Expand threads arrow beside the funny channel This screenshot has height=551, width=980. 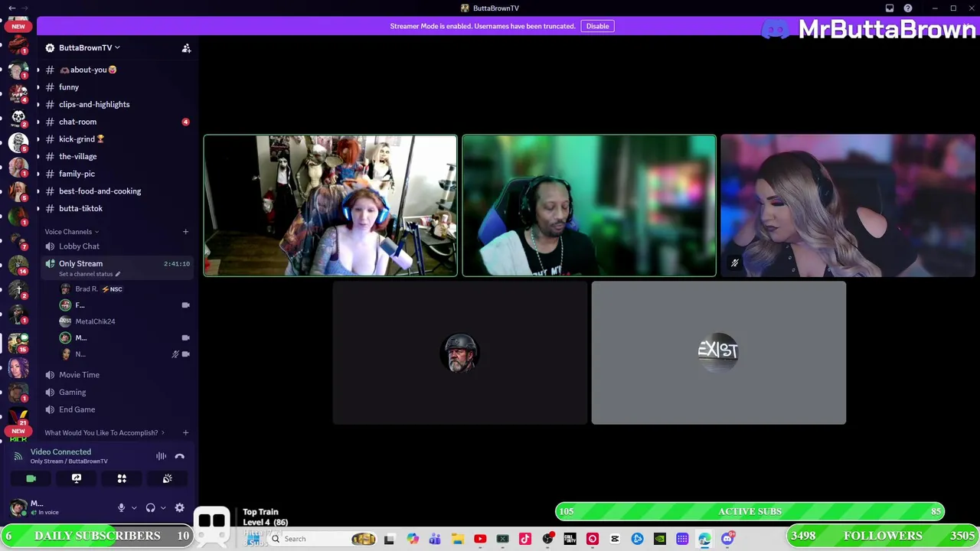[38, 87]
